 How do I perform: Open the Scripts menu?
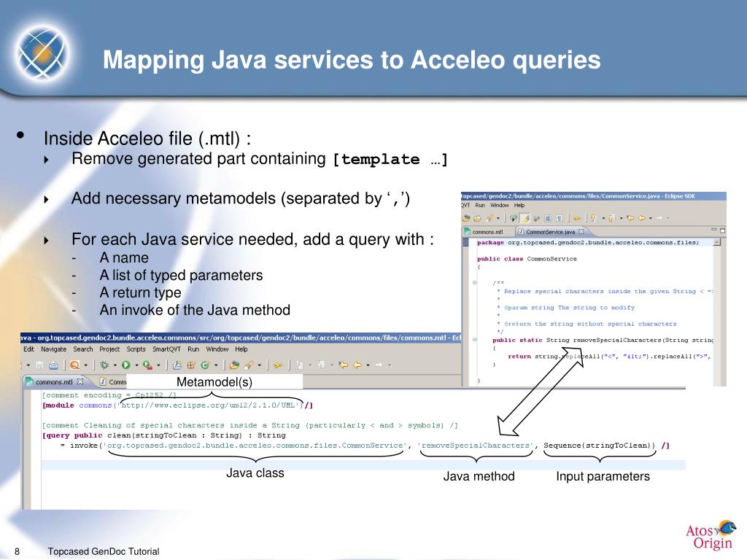pos(136,349)
